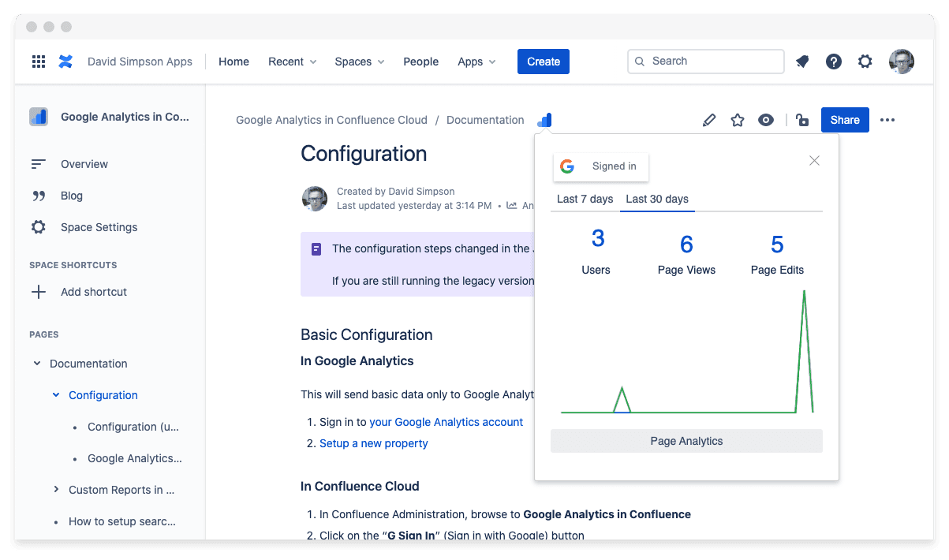
Task: Expand the Custom Reports tree item
Action: tap(56, 490)
